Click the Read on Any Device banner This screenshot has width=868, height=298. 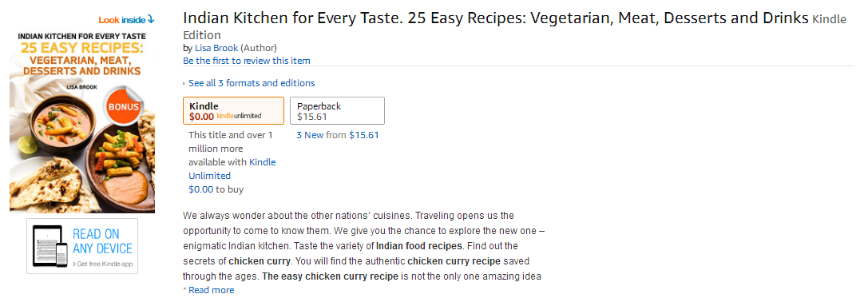(x=82, y=246)
